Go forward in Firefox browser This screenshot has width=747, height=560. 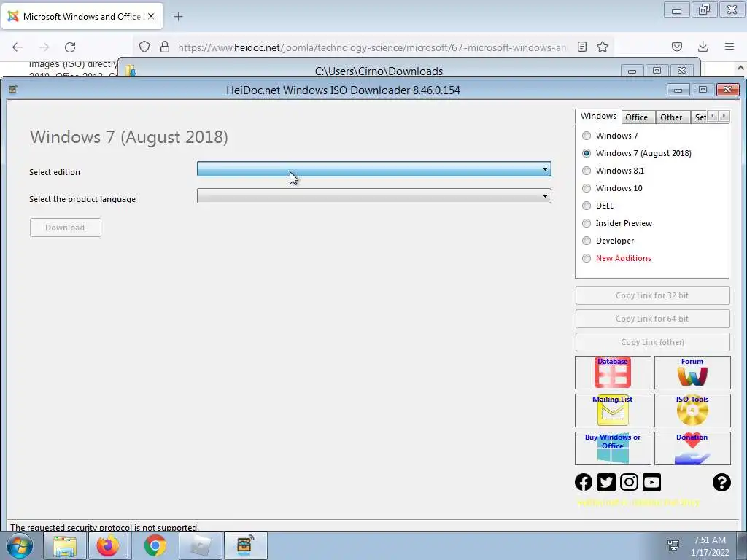pos(44,47)
